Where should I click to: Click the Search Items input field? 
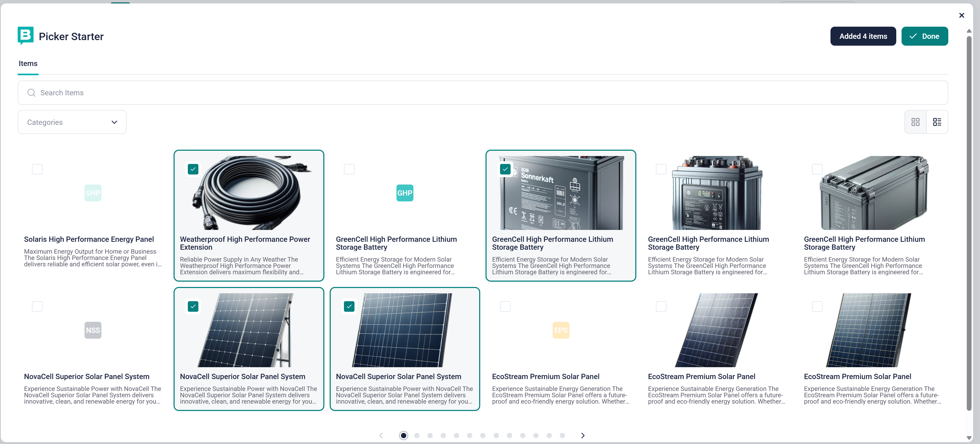[x=482, y=93]
